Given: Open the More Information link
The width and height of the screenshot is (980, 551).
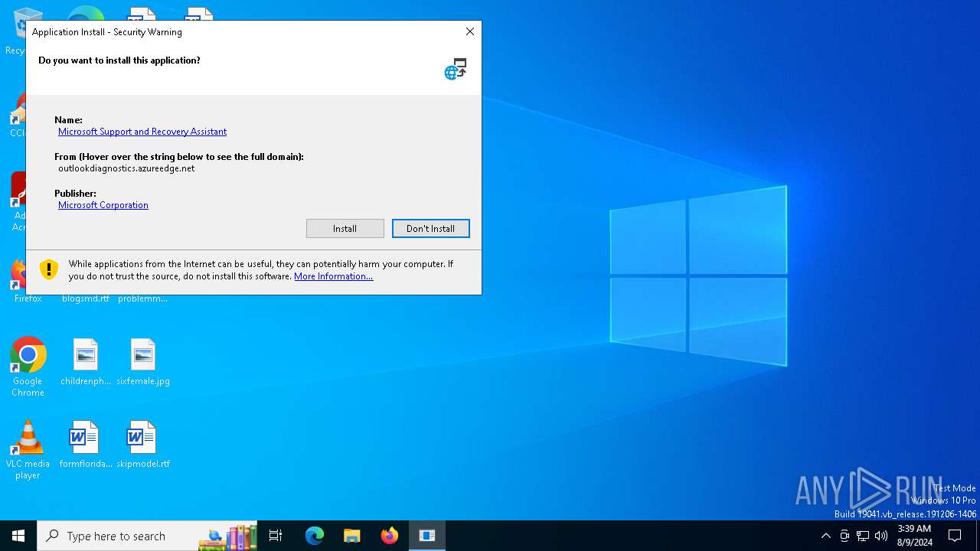Looking at the screenshot, I should point(334,276).
